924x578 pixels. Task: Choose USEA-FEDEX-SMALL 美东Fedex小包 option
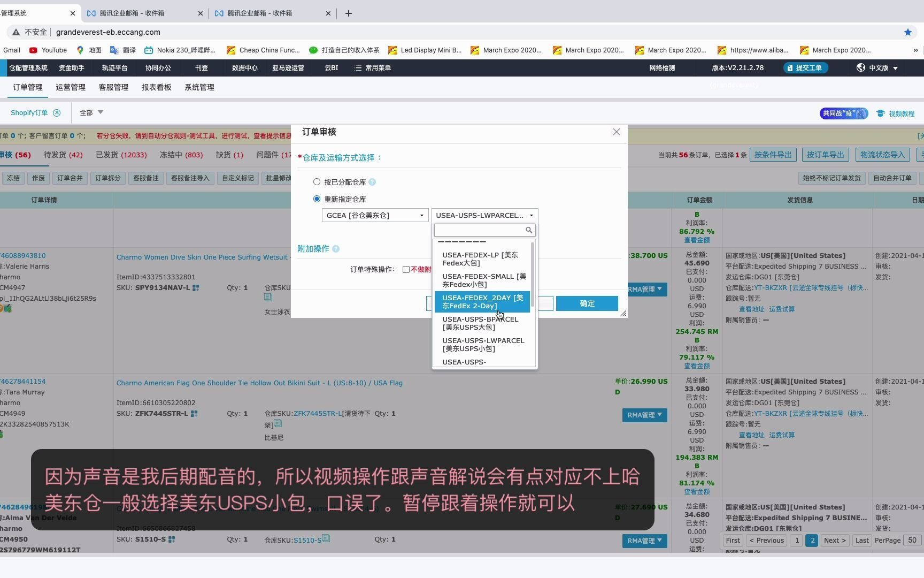[482, 280]
